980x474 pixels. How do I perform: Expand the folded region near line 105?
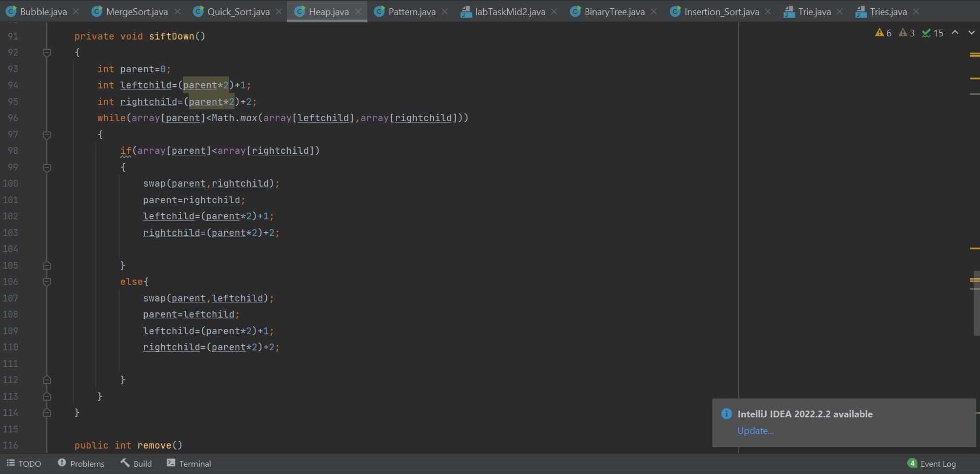click(x=46, y=265)
